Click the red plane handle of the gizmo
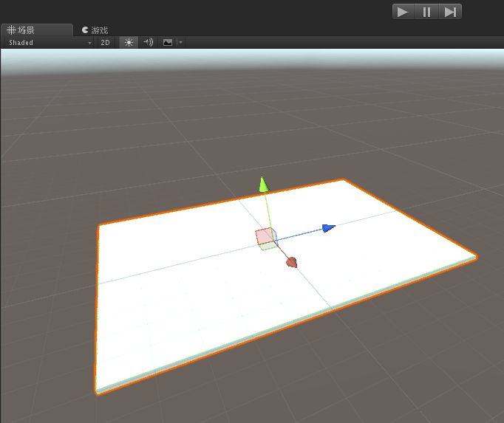 pos(265,236)
